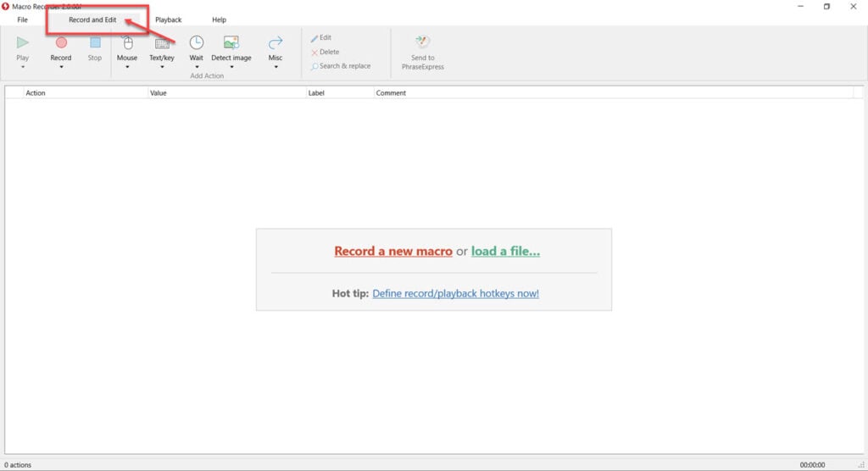This screenshot has width=868, height=471.
Task: Click the 0 actions status text
Action: [18, 465]
